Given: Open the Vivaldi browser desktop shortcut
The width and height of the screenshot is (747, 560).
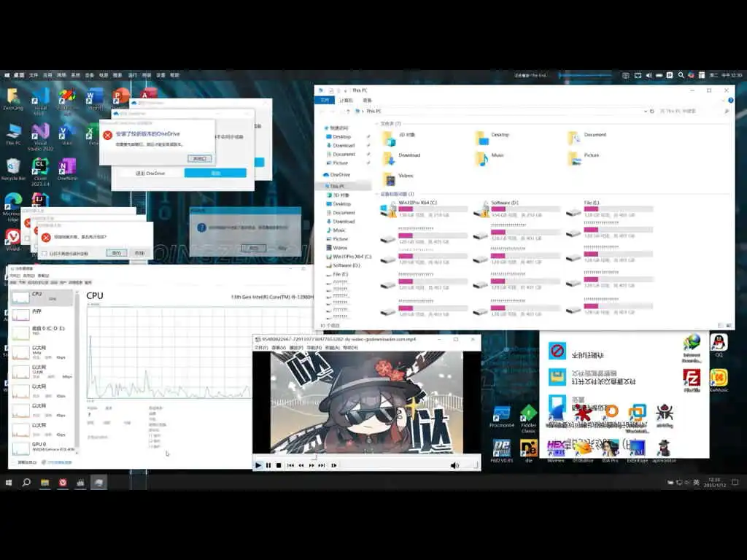Looking at the screenshot, I should click(x=13, y=239).
